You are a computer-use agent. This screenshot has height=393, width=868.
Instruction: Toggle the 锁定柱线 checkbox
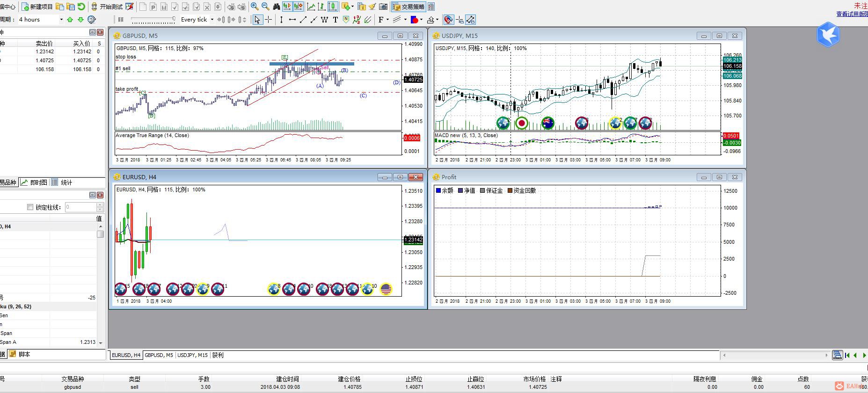point(30,207)
